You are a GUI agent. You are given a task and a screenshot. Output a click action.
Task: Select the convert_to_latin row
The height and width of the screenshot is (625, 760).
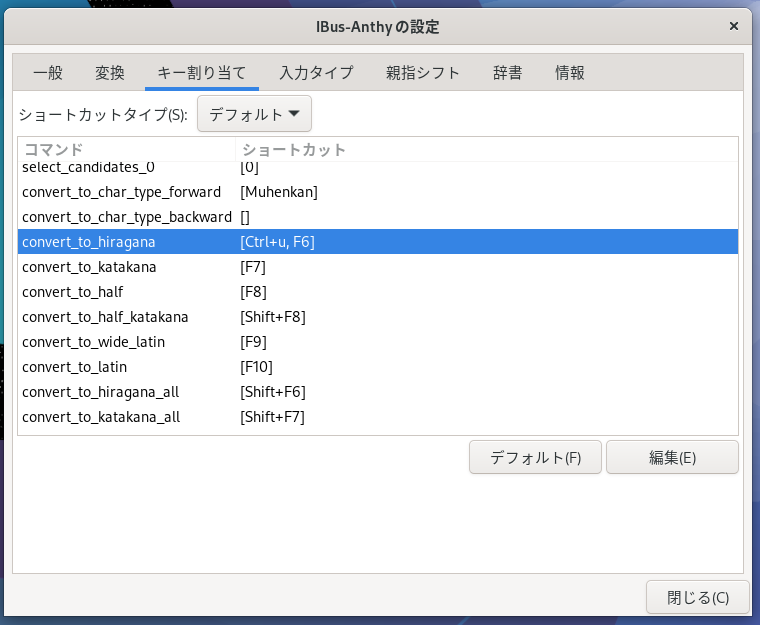click(x=378, y=367)
